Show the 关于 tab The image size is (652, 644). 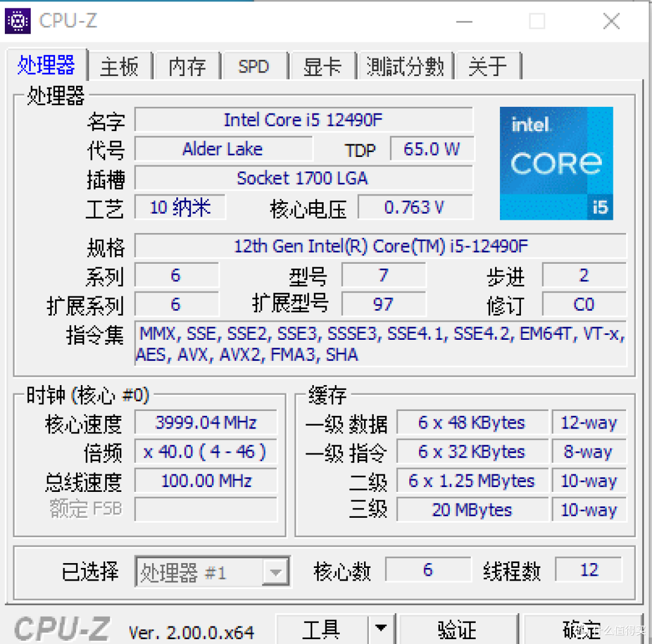pyautogui.click(x=488, y=66)
